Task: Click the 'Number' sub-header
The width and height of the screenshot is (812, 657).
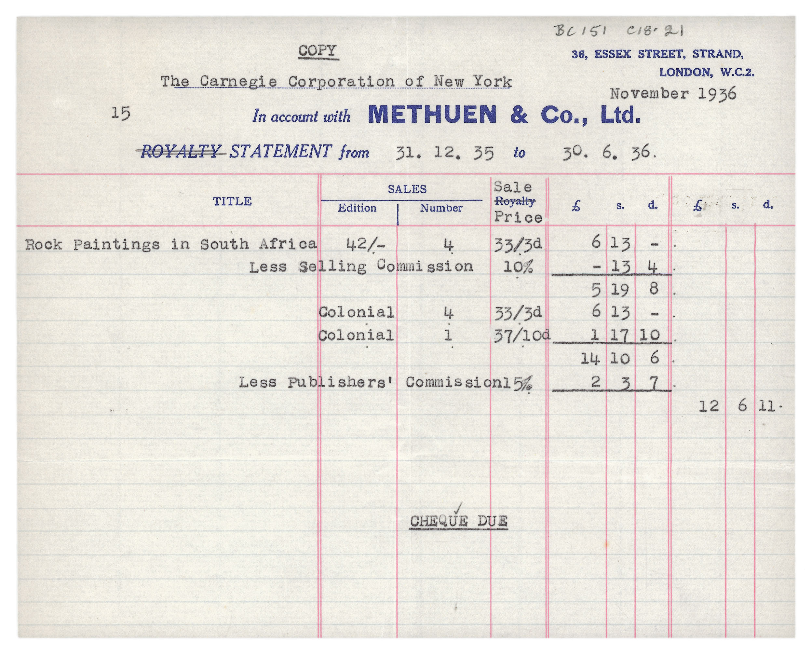Action: pos(441,208)
